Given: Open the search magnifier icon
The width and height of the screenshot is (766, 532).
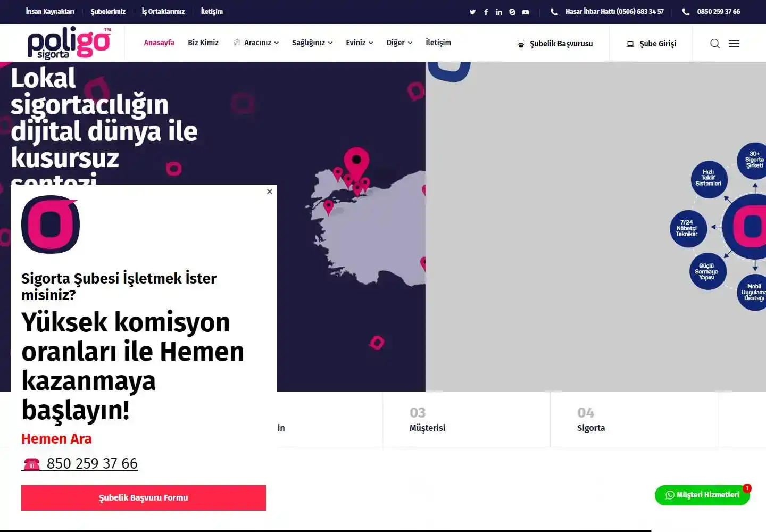Looking at the screenshot, I should point(715,44).
